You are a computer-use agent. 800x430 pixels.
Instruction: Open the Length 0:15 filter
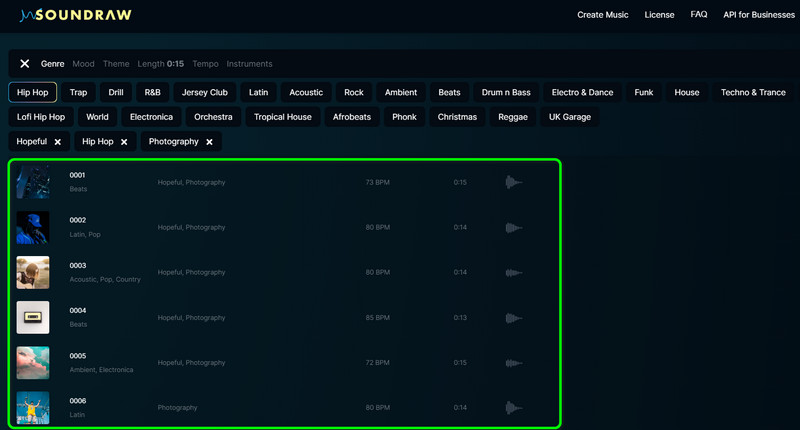point(160,64)
